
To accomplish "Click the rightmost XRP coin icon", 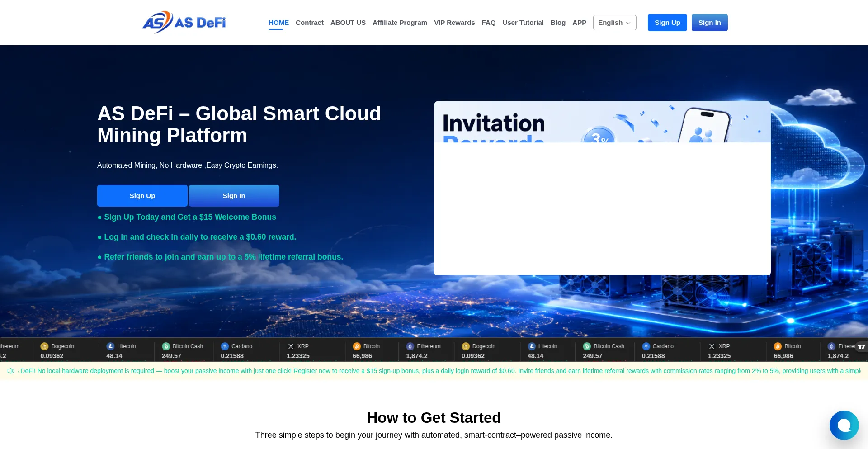I will (x=712, y=346).
